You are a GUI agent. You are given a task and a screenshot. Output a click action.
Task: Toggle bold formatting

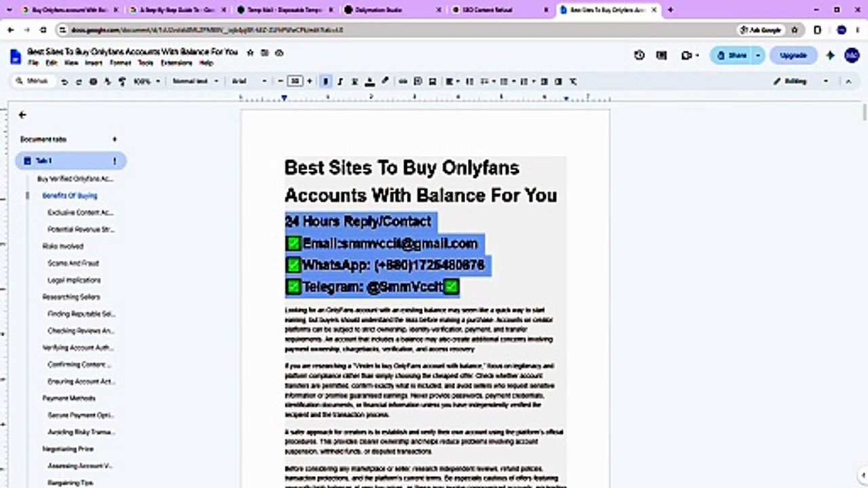tap(325, 81)
